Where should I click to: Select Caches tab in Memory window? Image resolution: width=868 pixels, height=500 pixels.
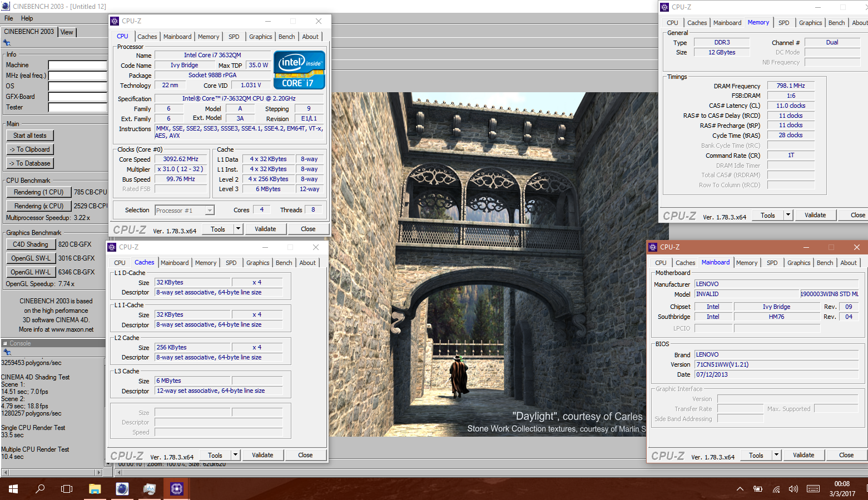tap(697, 23)
